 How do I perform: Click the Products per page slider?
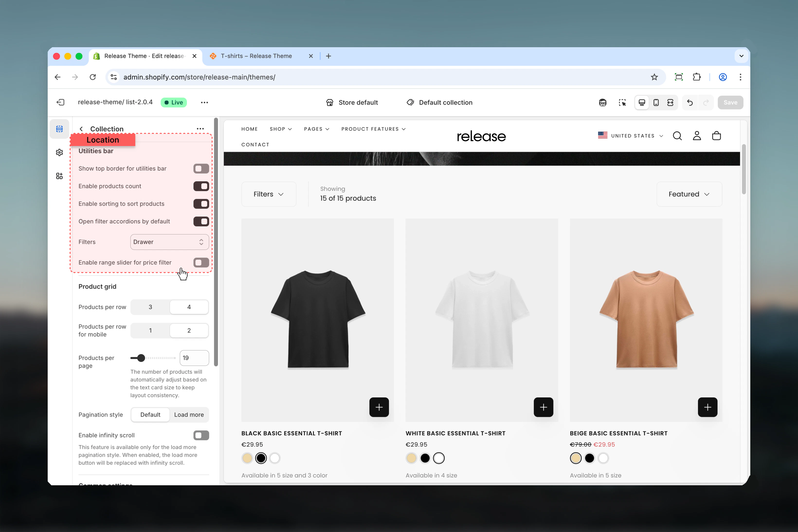(x=153, y=358)
